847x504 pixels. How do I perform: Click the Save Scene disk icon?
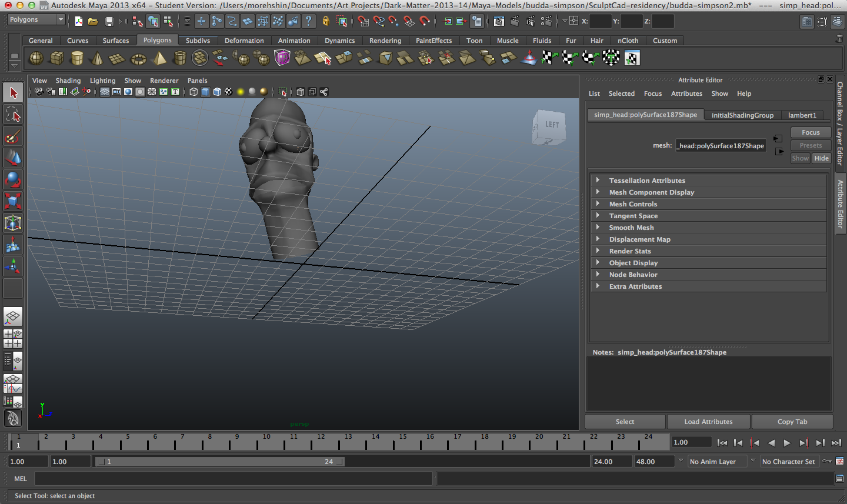coord(109,21)
